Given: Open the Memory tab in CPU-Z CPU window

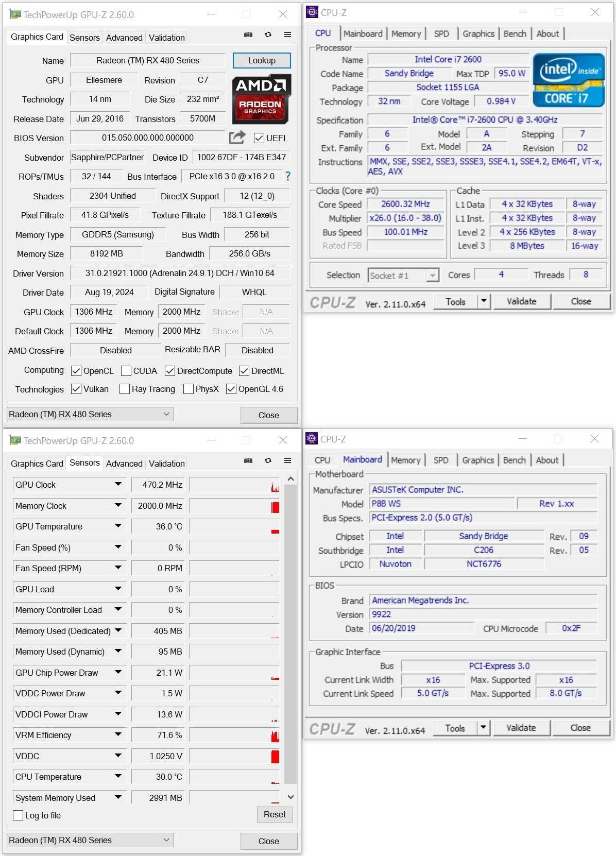Looking at the screenshot, I should coord(406,33).
